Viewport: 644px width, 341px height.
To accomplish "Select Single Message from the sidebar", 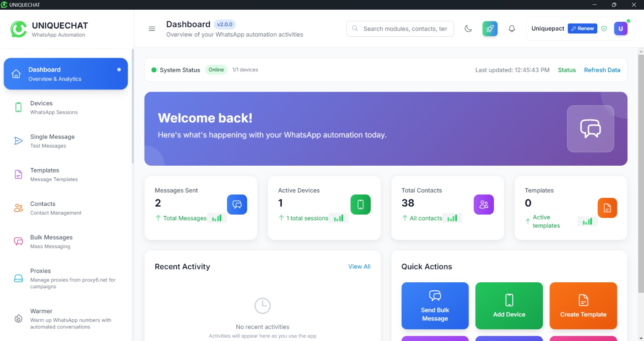I will click(66, 141).
